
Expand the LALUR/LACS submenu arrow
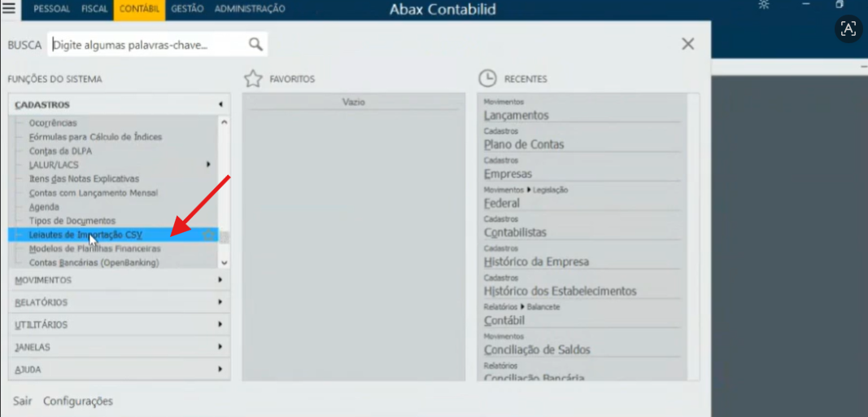click(x=209, y=165)
